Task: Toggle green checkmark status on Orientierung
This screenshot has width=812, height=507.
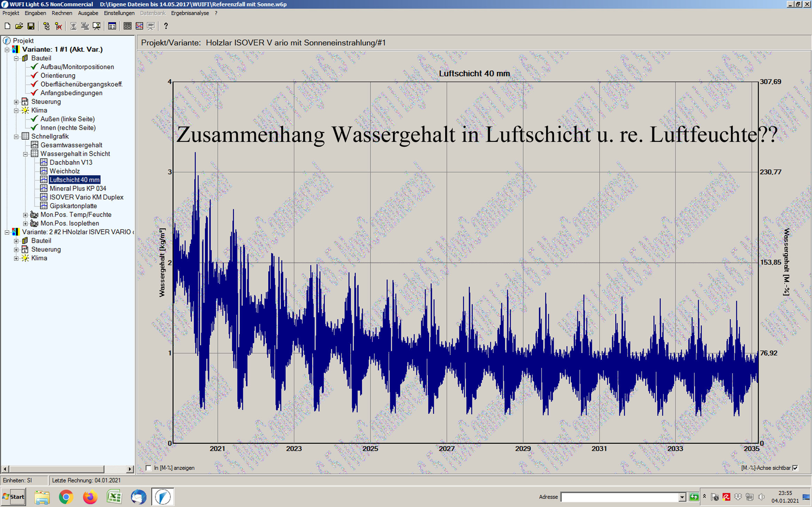Action: click(x=34, y=75)
